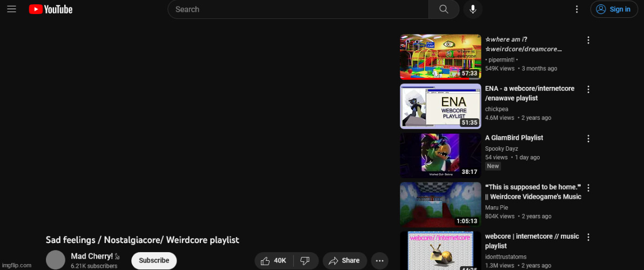Open the top-bar settings three-dot menu
This screenshot has height=270, width=644.
pos(577,9)
